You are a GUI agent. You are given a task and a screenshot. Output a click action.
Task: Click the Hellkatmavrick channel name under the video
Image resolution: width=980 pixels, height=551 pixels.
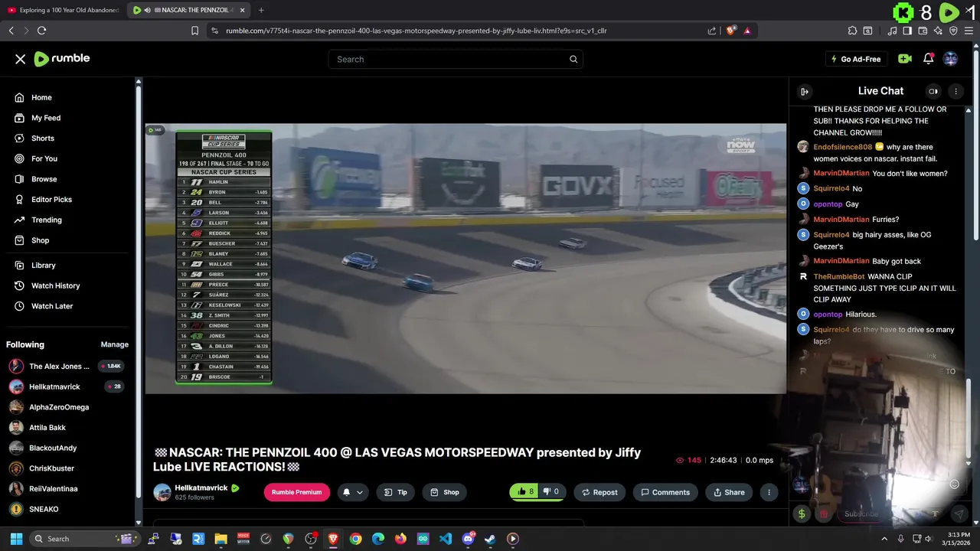[x=201, y=487]
